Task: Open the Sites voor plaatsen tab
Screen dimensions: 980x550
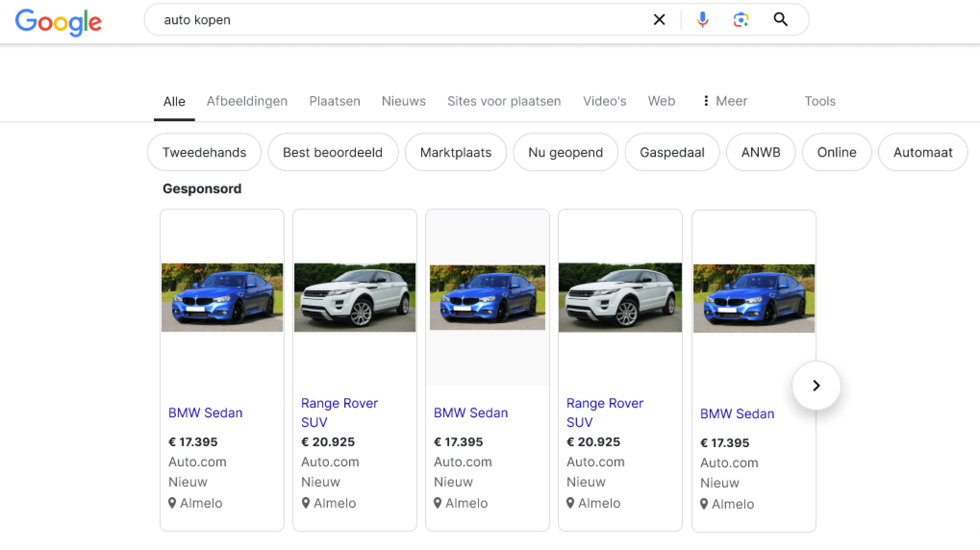Action: [x=504, y=101]
